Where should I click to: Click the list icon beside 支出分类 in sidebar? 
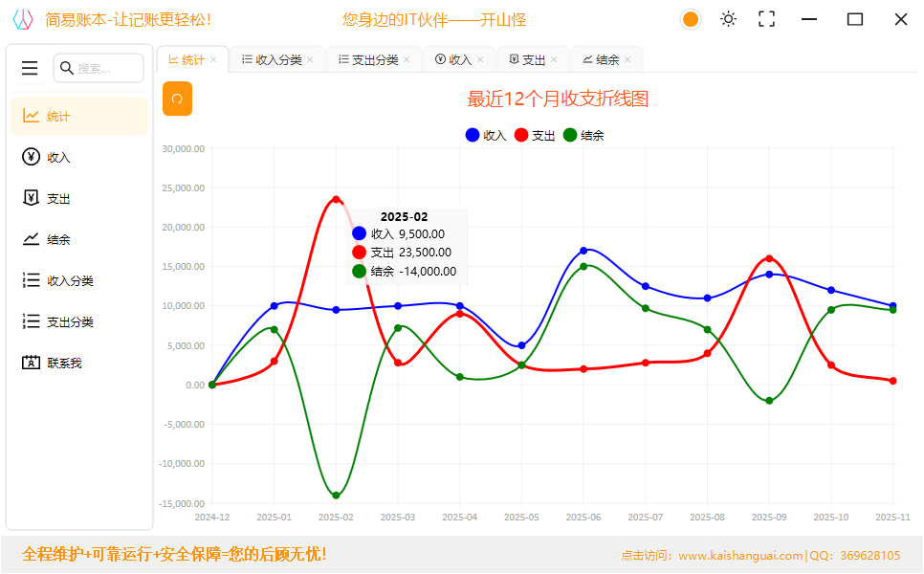click(x=31, y=321)
